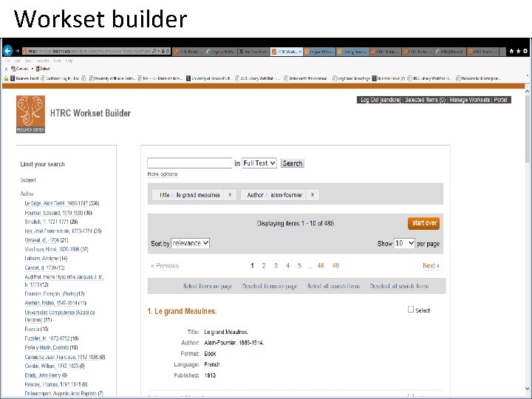Click Log Out link

pos(380,100)
